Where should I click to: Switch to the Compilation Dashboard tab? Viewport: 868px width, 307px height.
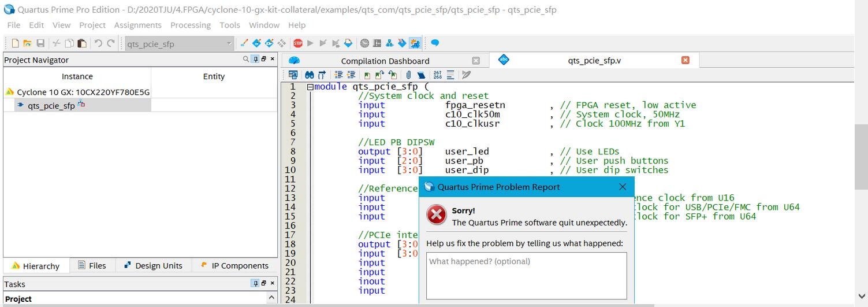tap(385, 61)
